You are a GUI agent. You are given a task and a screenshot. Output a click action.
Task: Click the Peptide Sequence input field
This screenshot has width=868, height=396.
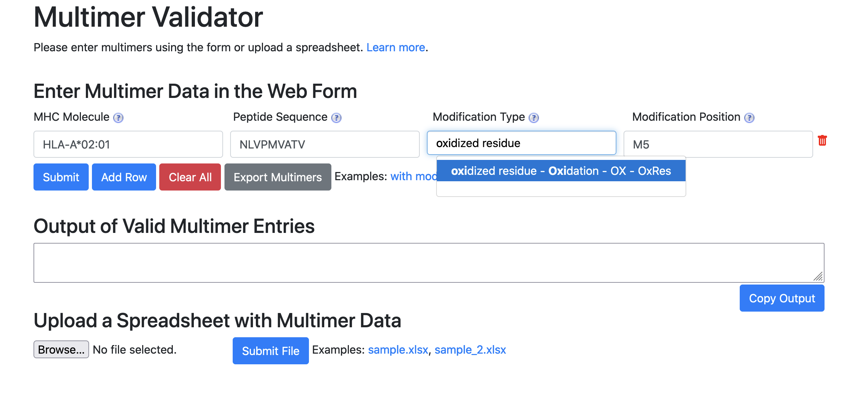coord(325,145)
